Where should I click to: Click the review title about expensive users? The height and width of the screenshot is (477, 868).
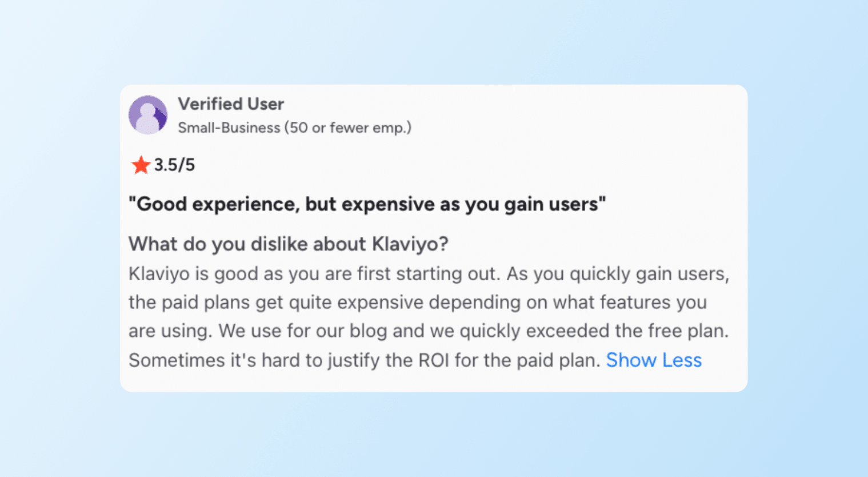[x=369, y=204]
